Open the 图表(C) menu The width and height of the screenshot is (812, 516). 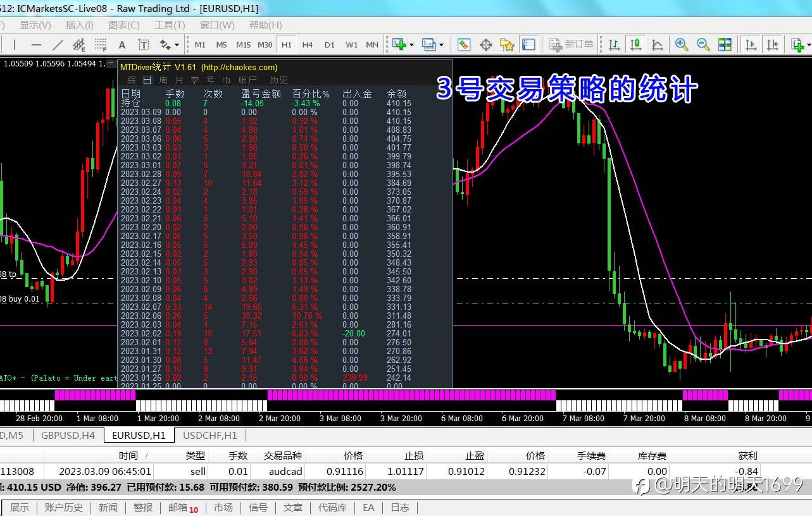coord(124,25)
